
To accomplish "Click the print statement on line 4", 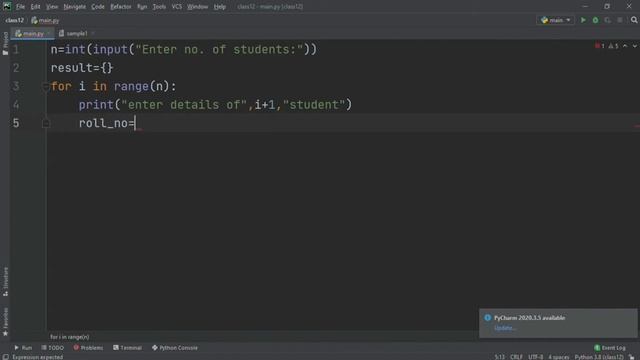I will (215, 104).
